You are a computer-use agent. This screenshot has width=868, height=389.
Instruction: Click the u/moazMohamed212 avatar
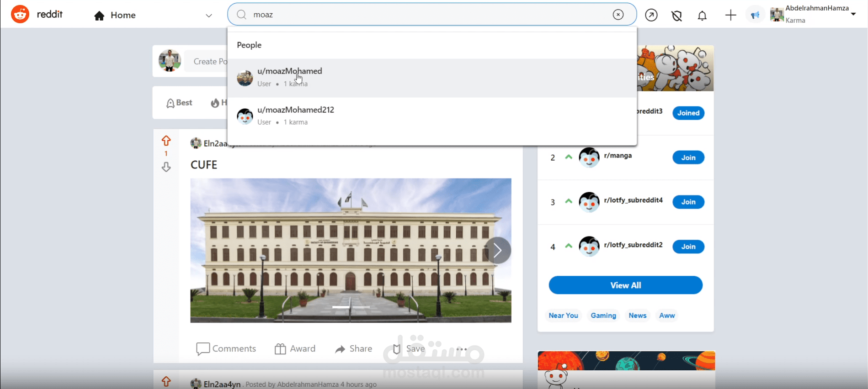[x=245, y=116]
